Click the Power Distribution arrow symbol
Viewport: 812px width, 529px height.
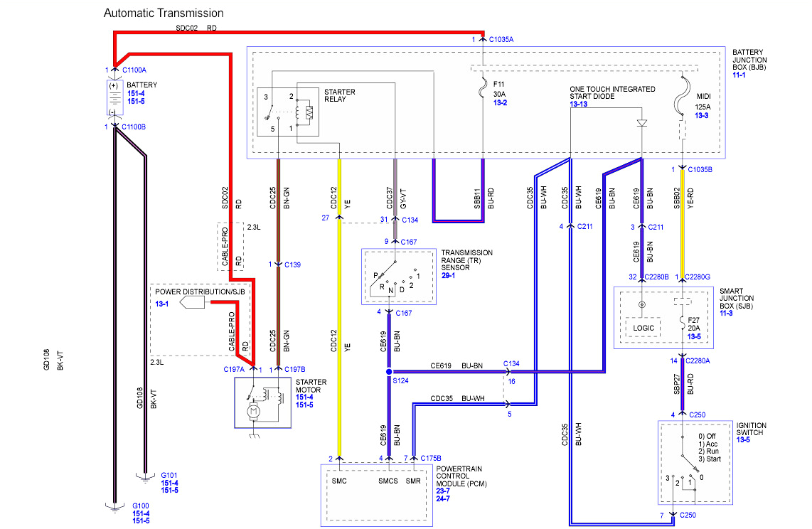tap(192, 304)
